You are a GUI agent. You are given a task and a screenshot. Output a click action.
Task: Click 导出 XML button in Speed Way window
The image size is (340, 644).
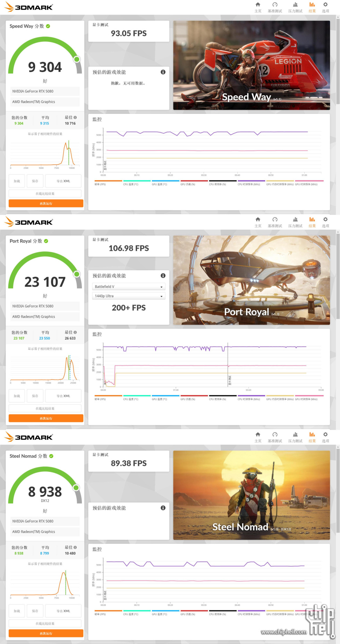tap(63, 181)
